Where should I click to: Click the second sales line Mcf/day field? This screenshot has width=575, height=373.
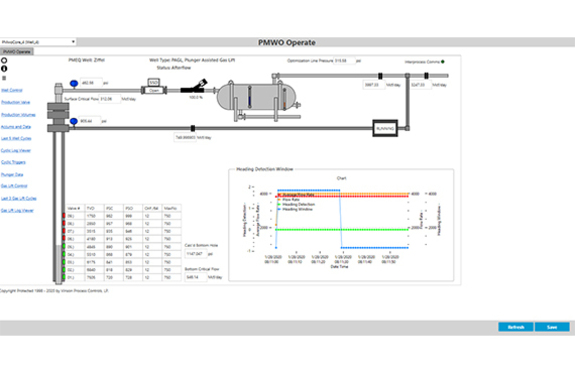(x=421, y=85)
